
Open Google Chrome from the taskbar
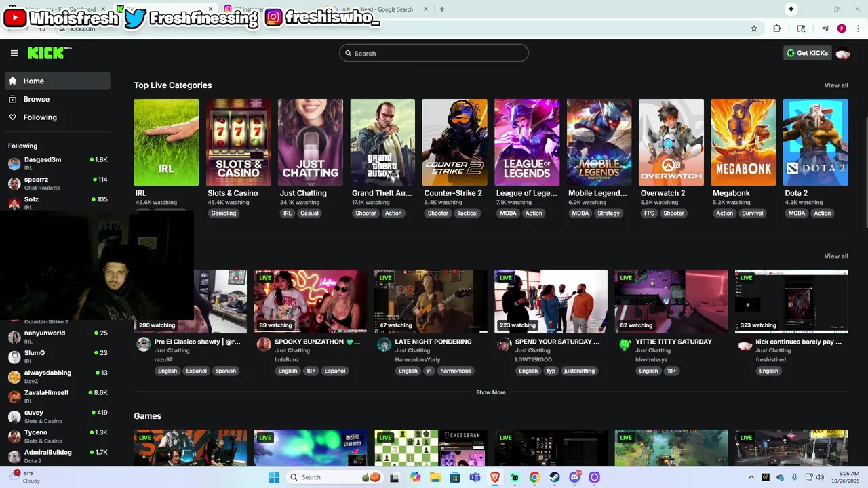[534, 477]
